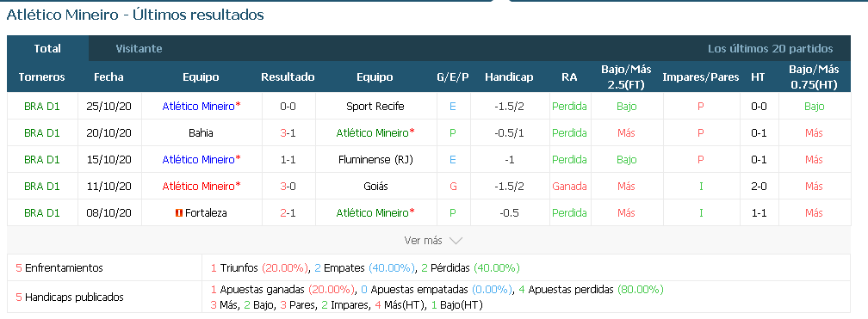Screen dimensions: 868x319
Task: Open the 2-1 result for Fortaleza match
Action: click(x=288, y=213)
